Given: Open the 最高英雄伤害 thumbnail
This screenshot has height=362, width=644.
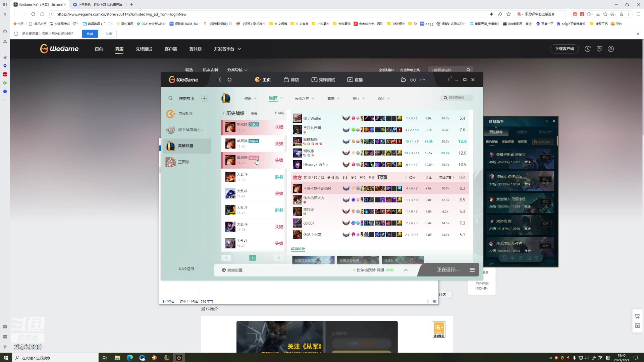Looking at the screenshot, I should tap(313, 260).
